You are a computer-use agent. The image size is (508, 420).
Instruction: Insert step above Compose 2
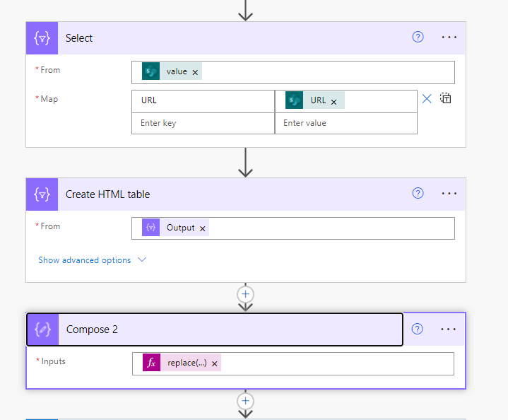click(x=246, y=294)
